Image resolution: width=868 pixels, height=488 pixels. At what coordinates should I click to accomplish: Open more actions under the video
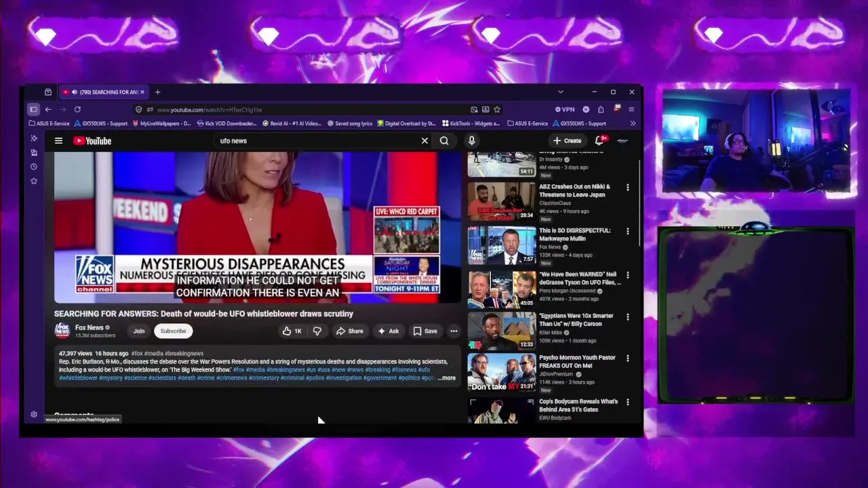pyautogui.click(x=454, y=331)
